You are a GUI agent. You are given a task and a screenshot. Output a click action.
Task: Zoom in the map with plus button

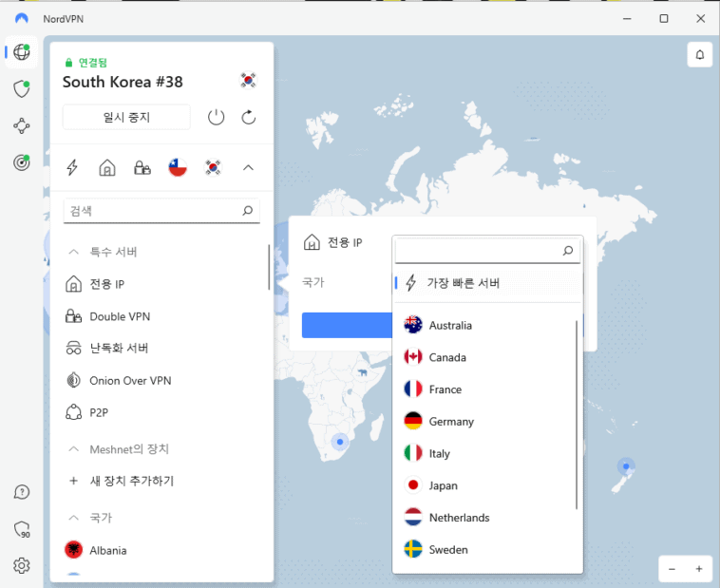click(699, 569)
